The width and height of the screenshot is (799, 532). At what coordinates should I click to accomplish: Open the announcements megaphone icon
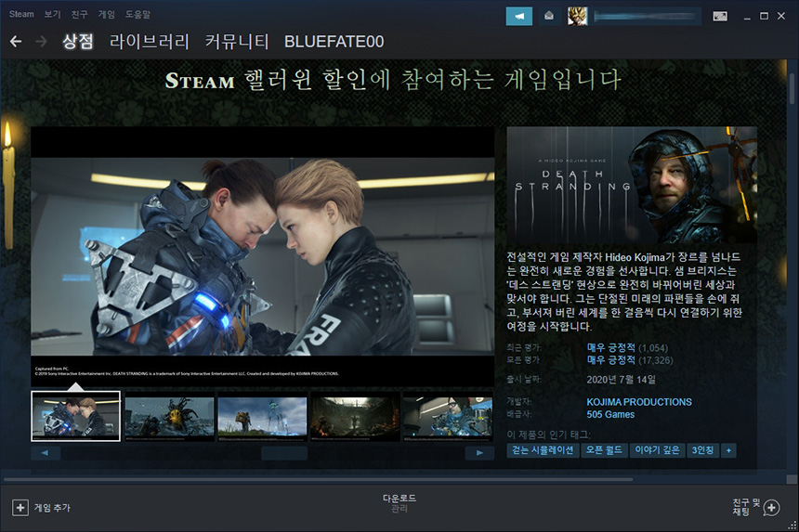(518, 17)
